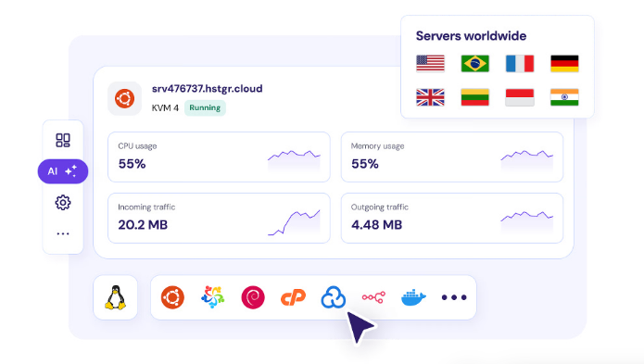The height and width of the screenshot is (364, 644).
Task: Select the Linux penguin icon
Action: coord(116,297)
